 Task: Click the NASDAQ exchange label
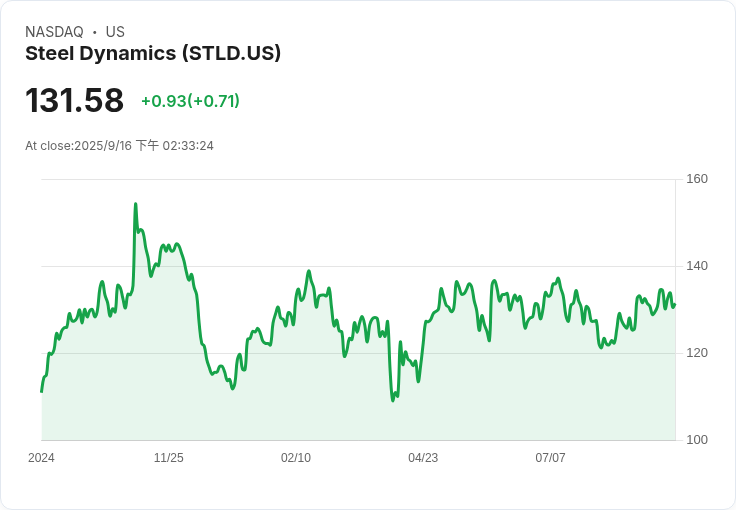(x=54, y=32)
